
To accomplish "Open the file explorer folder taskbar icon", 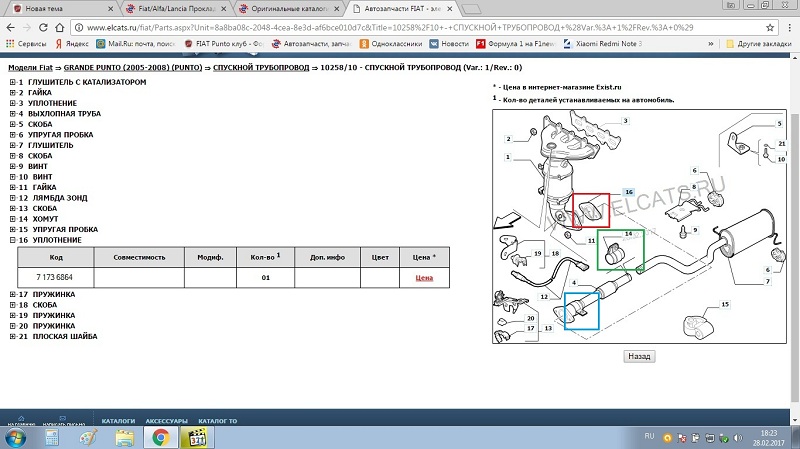I will pos(124,437).
